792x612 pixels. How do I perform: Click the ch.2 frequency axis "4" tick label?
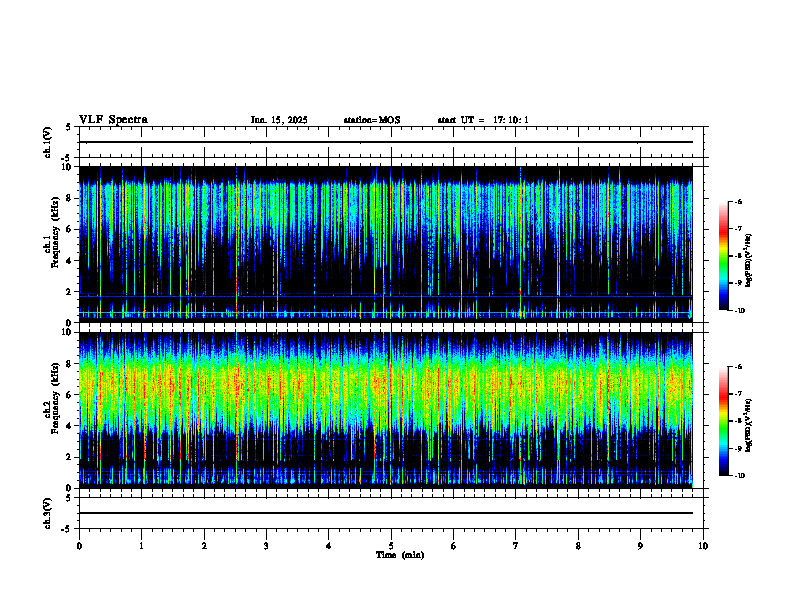(69, 426)
